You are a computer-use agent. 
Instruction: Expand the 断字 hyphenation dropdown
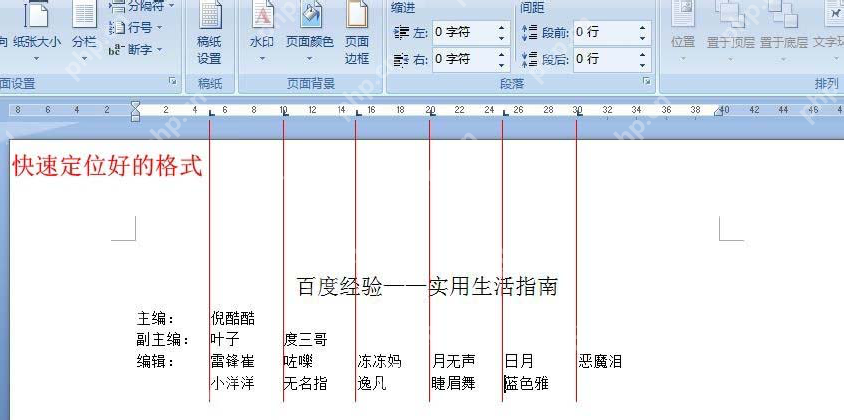(x=158, y=50)
